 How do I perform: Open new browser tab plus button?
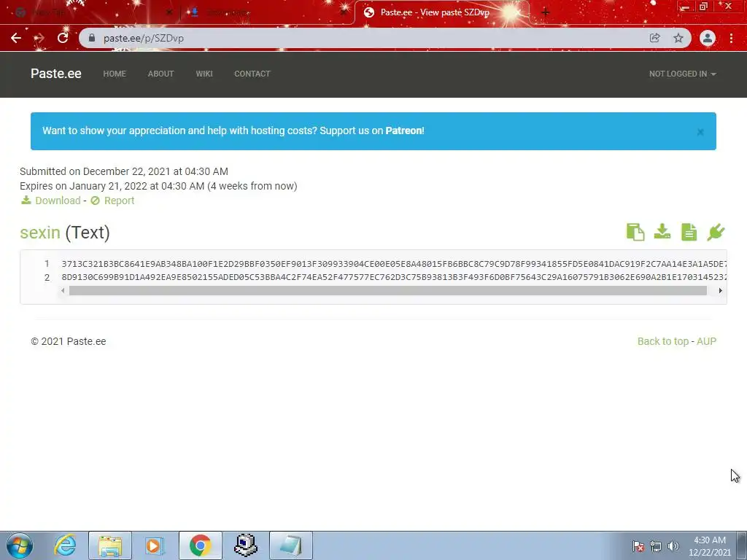[x=546, y=12]
